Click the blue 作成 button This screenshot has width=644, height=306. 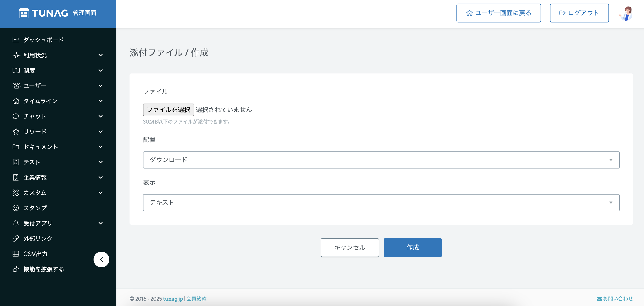tap(413, 247)
